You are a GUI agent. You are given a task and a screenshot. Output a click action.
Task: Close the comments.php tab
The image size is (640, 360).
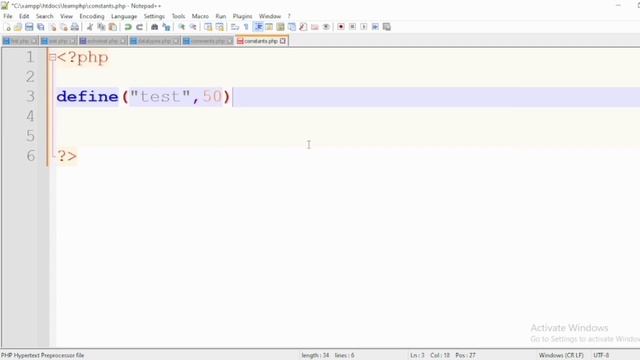click(x=229, y=41)
